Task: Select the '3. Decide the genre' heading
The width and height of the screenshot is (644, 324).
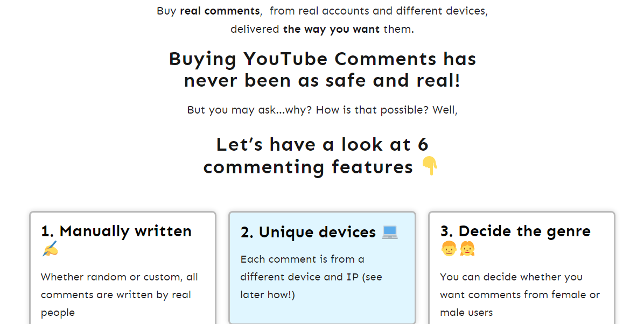Action: click(515, 231)
